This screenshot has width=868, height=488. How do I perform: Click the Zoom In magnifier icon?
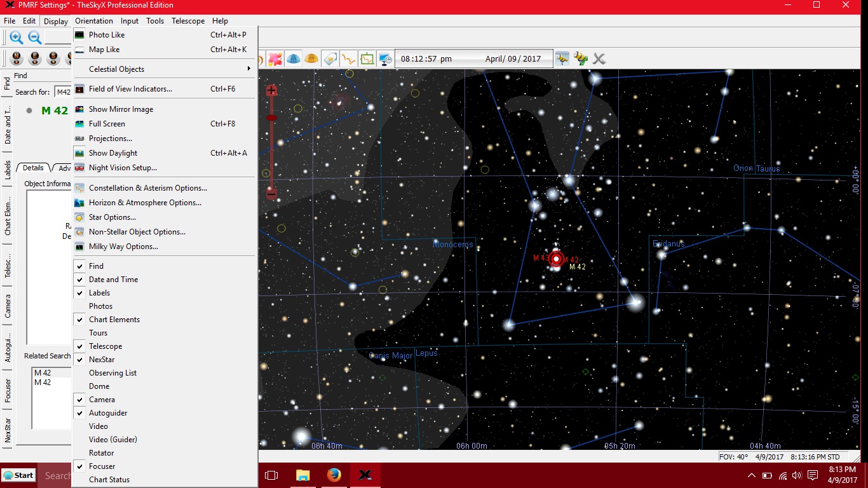(x=16, y=36)
